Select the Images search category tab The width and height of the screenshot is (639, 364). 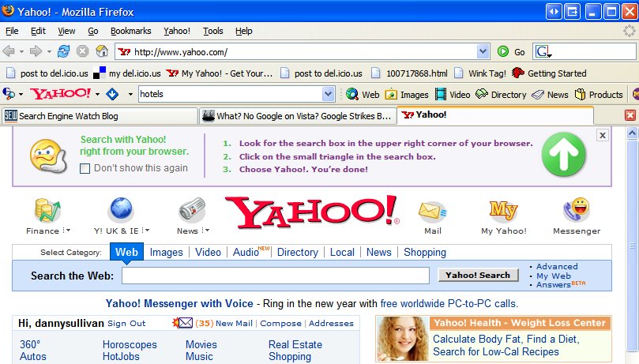[x=167, y=253]
